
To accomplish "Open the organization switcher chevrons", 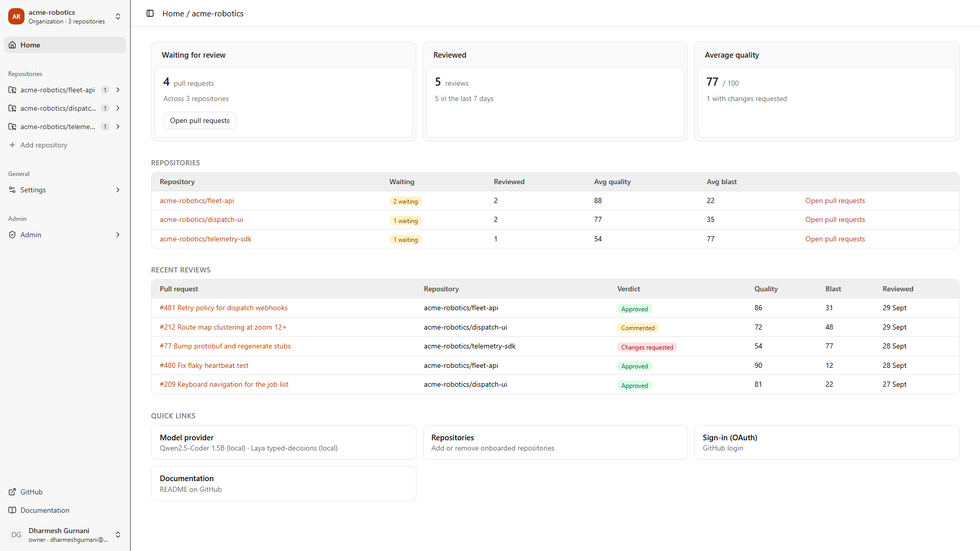I will [x=118, y=16].
